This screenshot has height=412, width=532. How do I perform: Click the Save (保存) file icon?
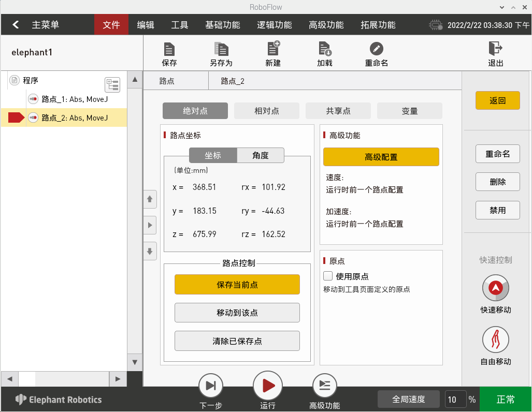coord(169,50)
